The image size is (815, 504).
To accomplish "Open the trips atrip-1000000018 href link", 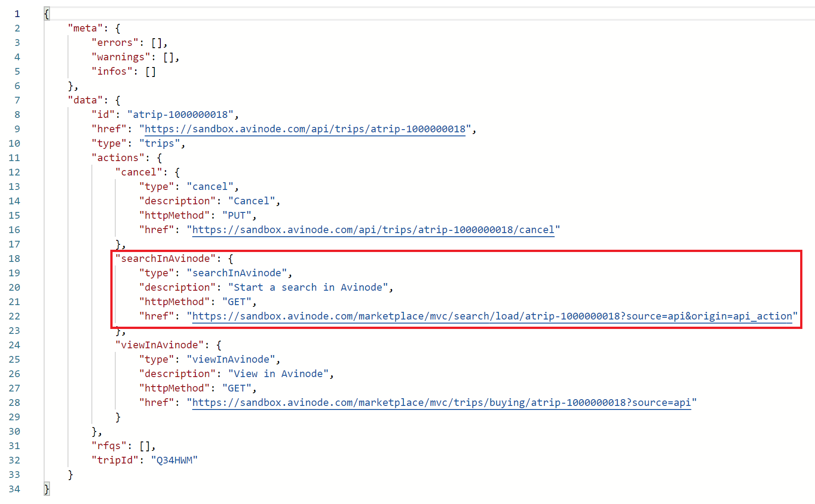I will 305,129.
